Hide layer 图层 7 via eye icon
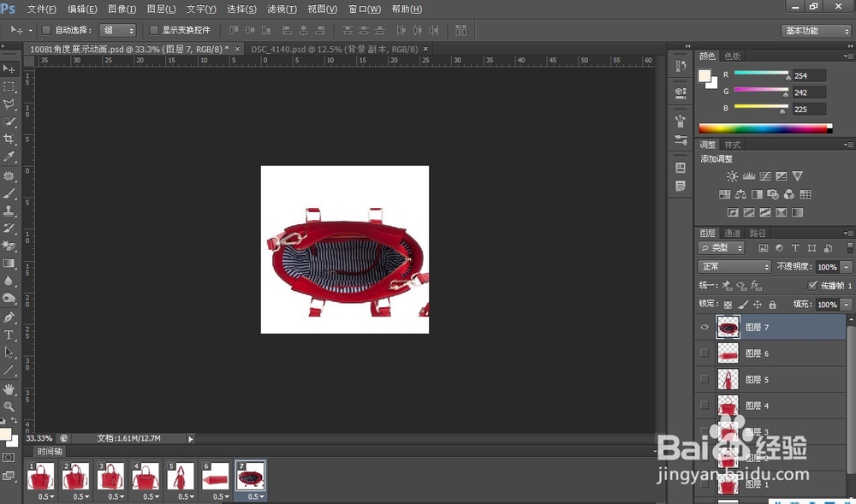856x504 pixels. point(704,327)
